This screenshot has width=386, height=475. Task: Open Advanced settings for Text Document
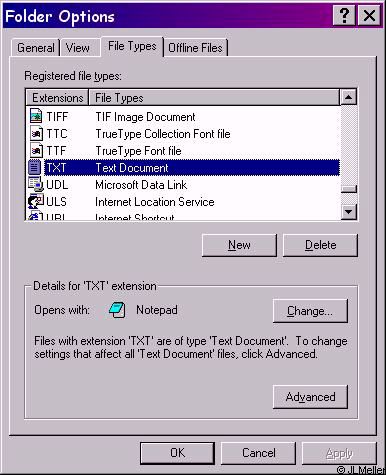[310, 397]
